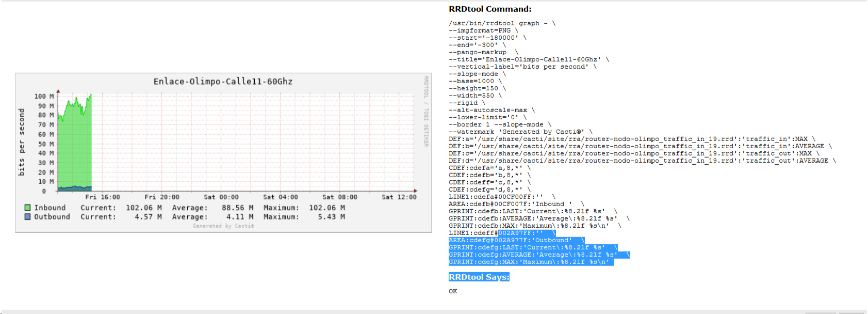The image size is (868, 314).
Task: Click the 'GPRINT:cdefb:LAST' Current line
Action: coord(533,211)
